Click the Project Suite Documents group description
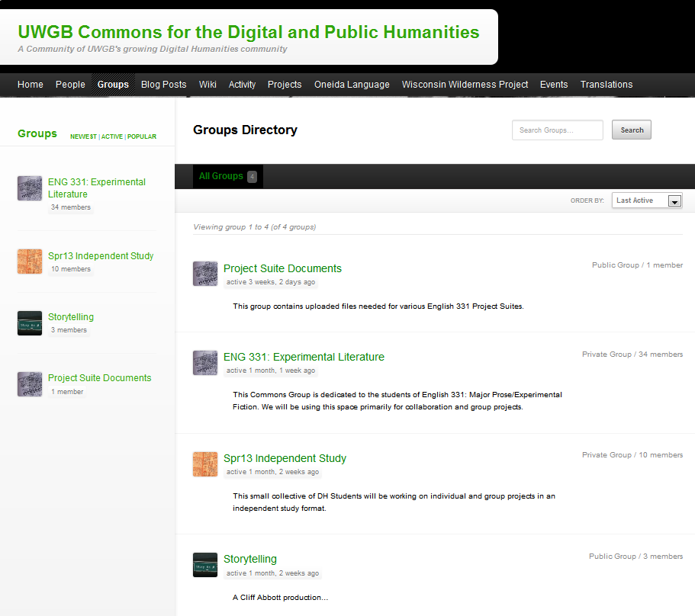This screenshot has width=695, height=616. tap(378, 306)
